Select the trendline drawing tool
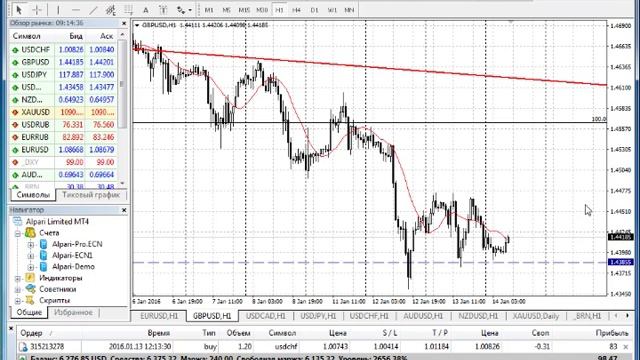Viewport: 640px width, 360px height. tap(93, 9)
